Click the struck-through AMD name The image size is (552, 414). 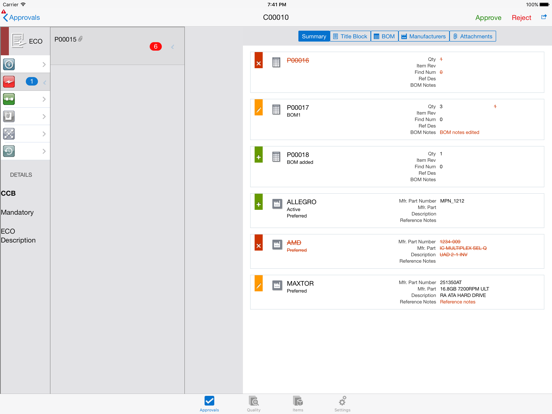pyautogui.click(x=294, y=243)
